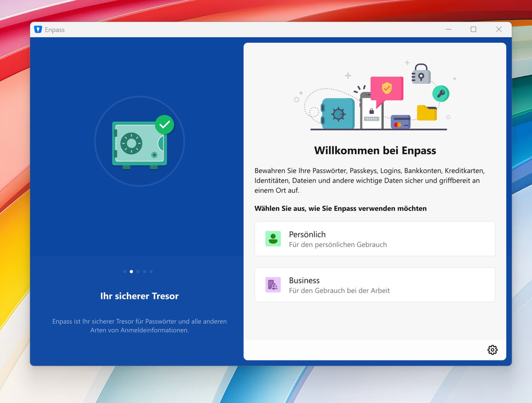Jump to third carousel slide dot
532x403 pixels.
tap(138, 271)
